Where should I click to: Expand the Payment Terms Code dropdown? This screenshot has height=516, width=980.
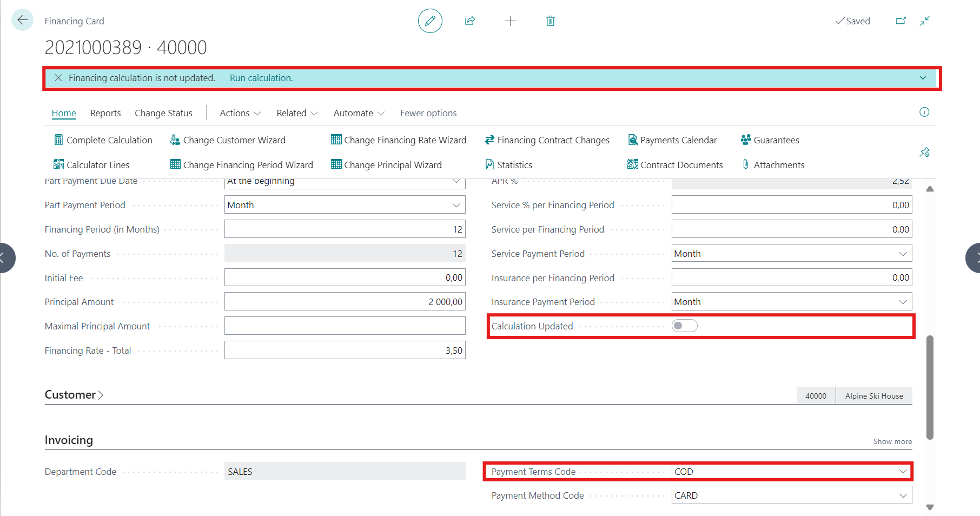903,472
